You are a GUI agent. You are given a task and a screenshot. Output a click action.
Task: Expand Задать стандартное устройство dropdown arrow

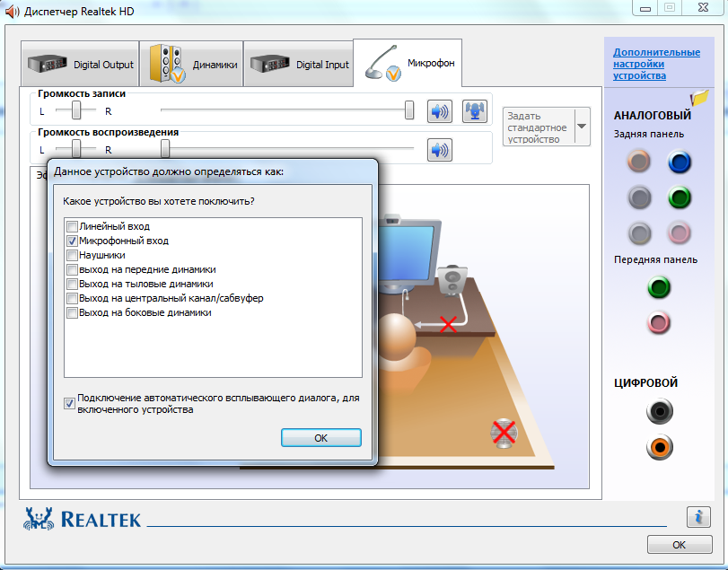[x=582, y=127]
